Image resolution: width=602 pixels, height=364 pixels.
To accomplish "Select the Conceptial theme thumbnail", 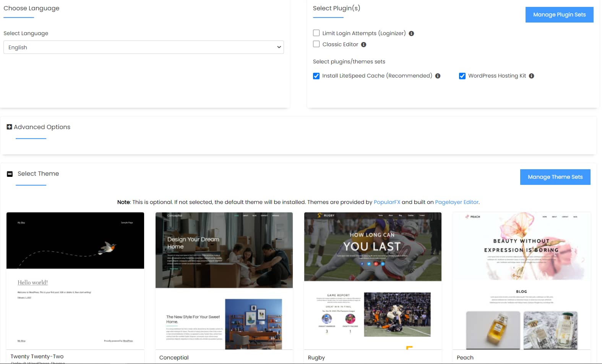I will click(x=224, y=281).
